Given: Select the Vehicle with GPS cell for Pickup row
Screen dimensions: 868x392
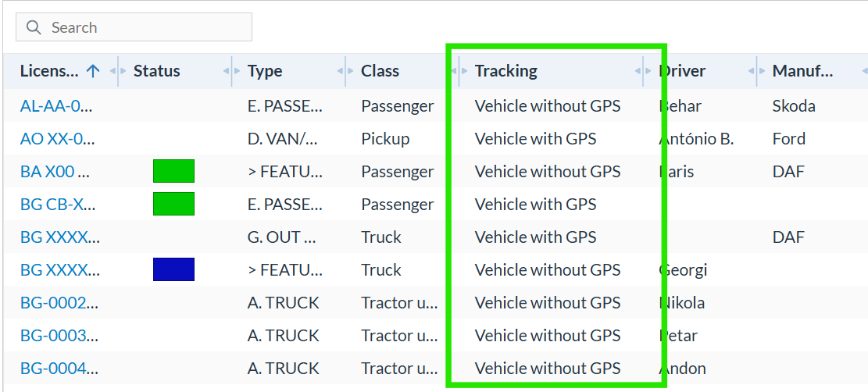Looking at the screenshot, I should [535, 138].
